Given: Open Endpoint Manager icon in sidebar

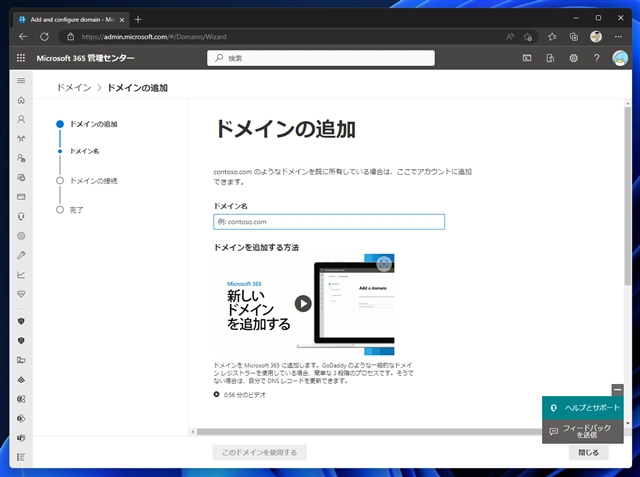Looking at the screenshot, I should (21, 360).
